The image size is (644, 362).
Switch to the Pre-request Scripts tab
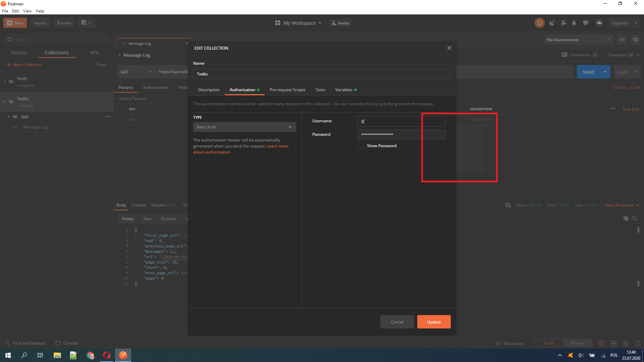(x=287, y=89)
